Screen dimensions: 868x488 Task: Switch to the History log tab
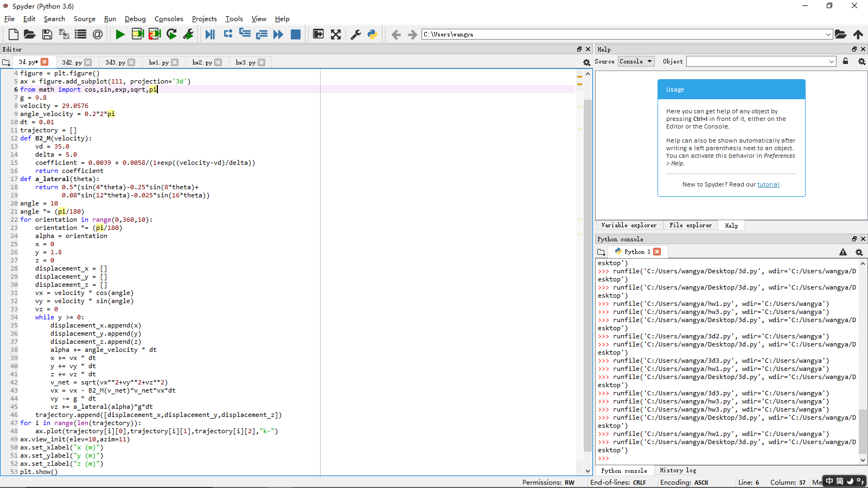coord(678,471)
